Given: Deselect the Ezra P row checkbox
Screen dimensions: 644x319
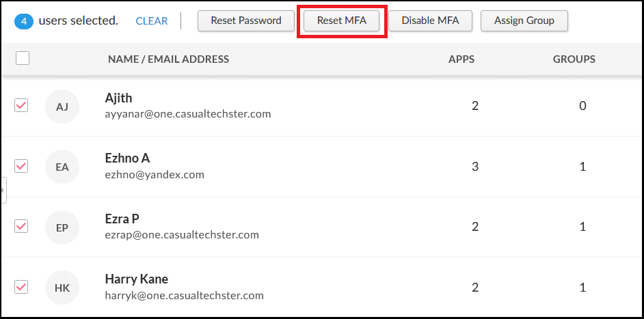Looking at the screenshot, I should pos(21,226).
